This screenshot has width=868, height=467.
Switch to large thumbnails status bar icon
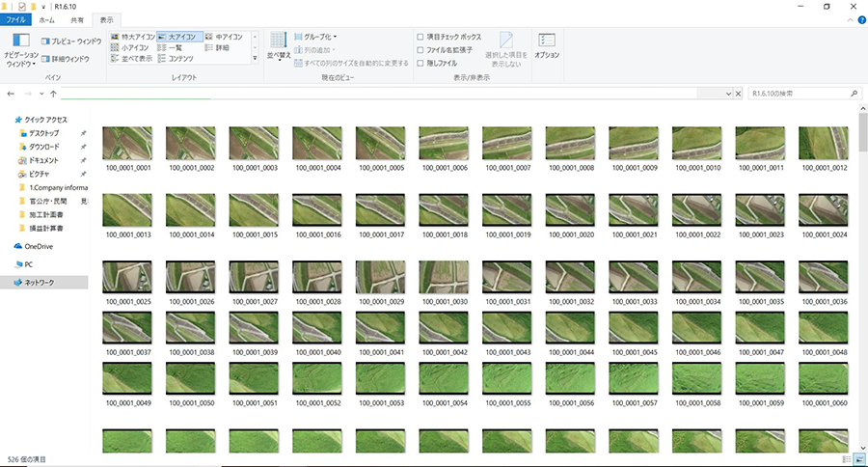[x=859, y=459]
